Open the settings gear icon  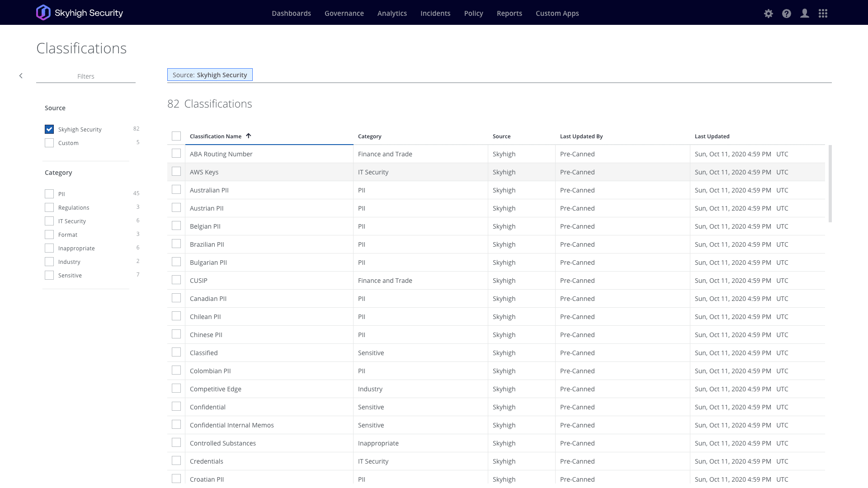pyautogui.click(x=769, y=14)
